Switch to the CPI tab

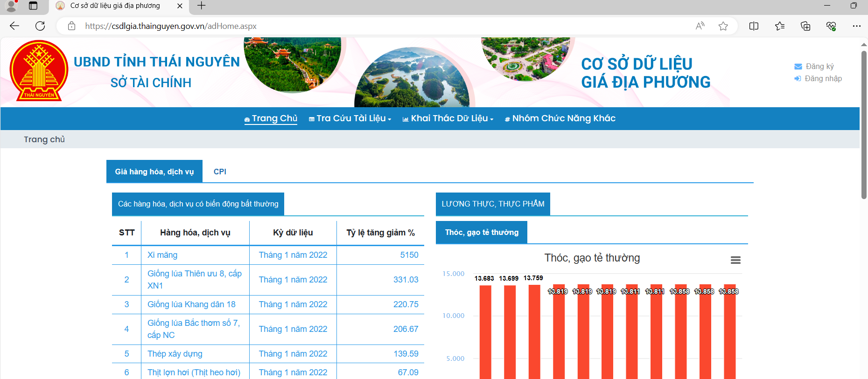coord(220,172)
